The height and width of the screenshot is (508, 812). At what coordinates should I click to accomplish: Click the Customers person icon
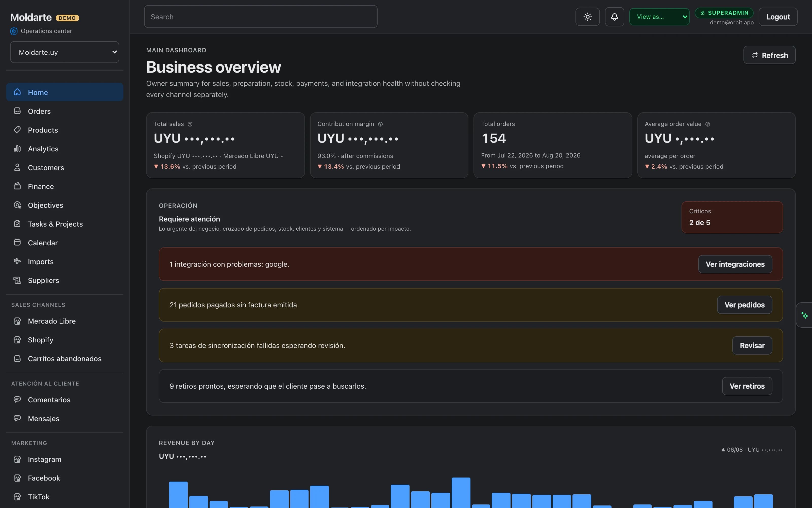pyautogui.click(x=17, y=167)
